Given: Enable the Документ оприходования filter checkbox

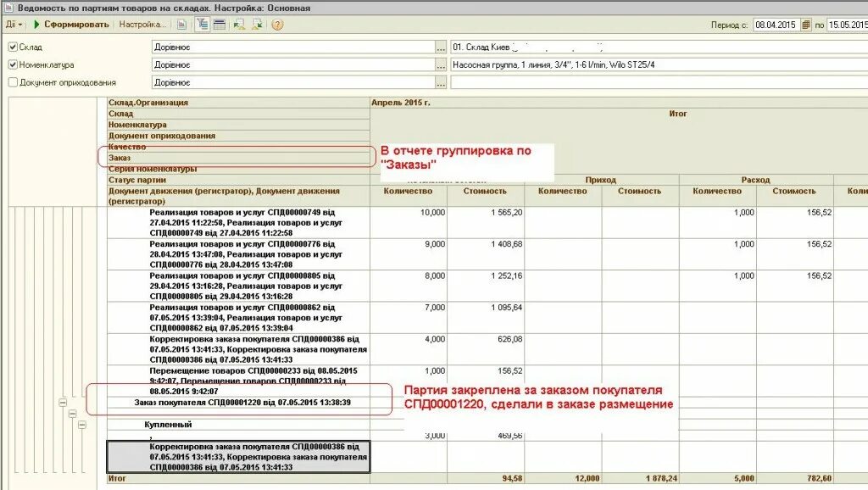Looking at the screenshot, I should pyautogui.click(x=13, y=82).
